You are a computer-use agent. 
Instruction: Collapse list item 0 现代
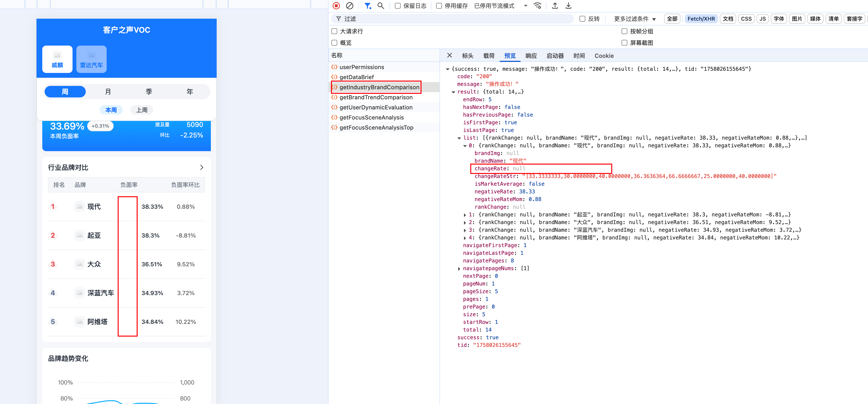pos(465,146)
